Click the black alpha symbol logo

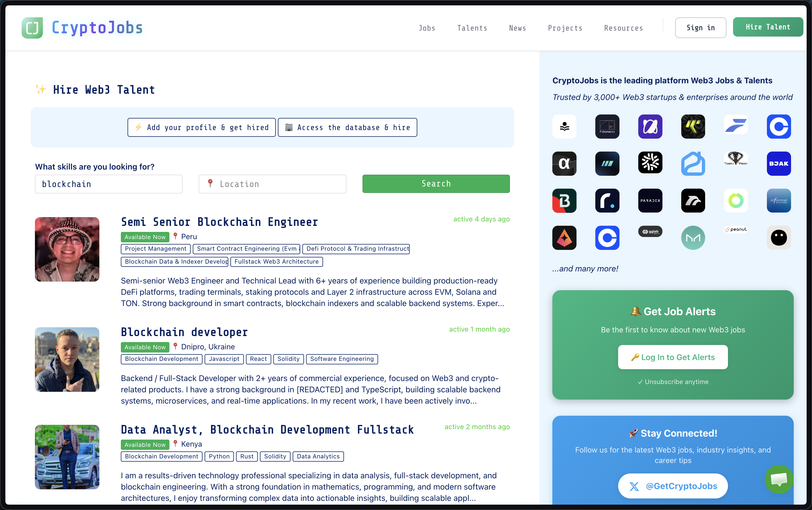click(564, 164)
